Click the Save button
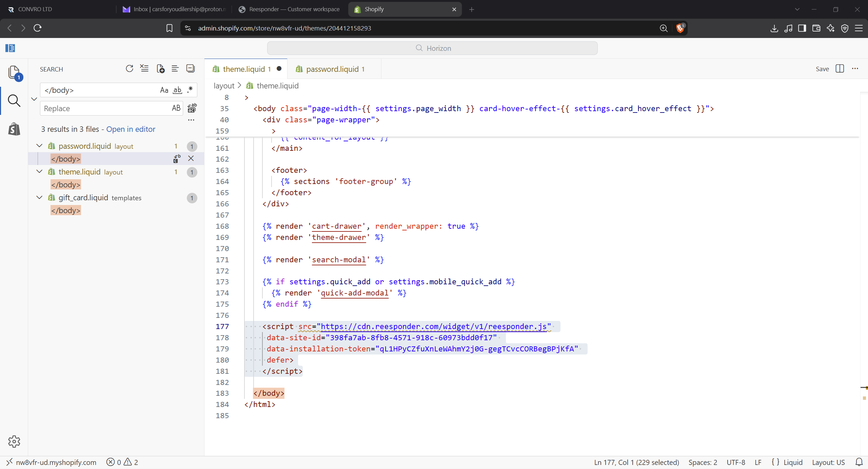The height and width of the screenshot is (469, 868). 822,69
